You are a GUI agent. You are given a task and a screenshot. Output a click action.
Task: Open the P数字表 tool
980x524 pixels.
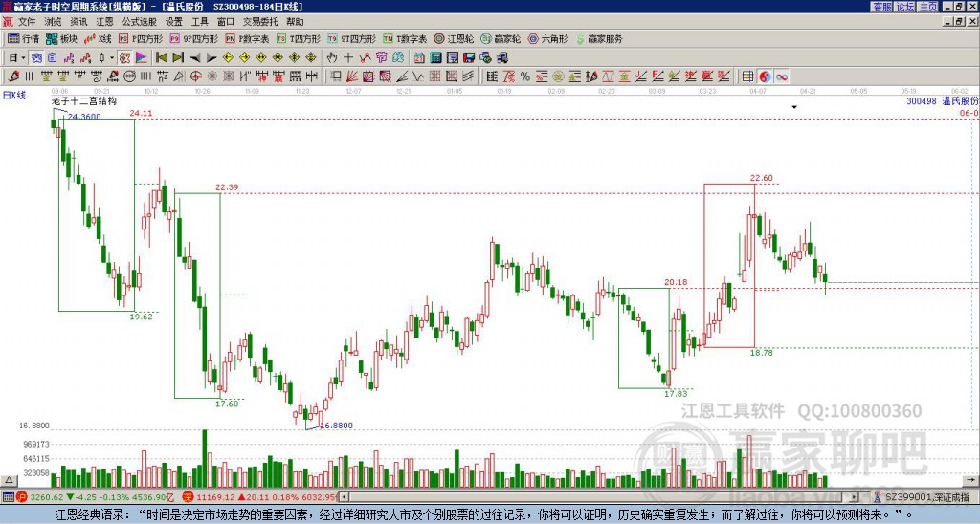click(x=248, y=38)
